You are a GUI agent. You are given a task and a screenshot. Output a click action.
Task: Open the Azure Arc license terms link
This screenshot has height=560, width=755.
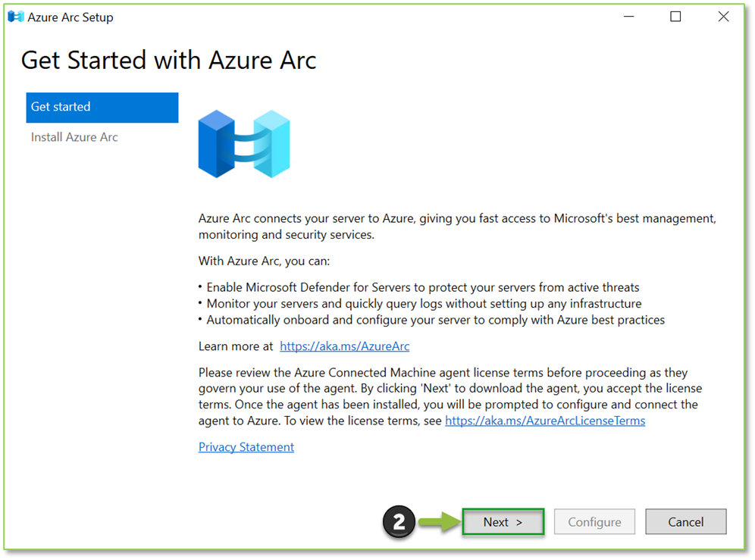tap(545, 420)
